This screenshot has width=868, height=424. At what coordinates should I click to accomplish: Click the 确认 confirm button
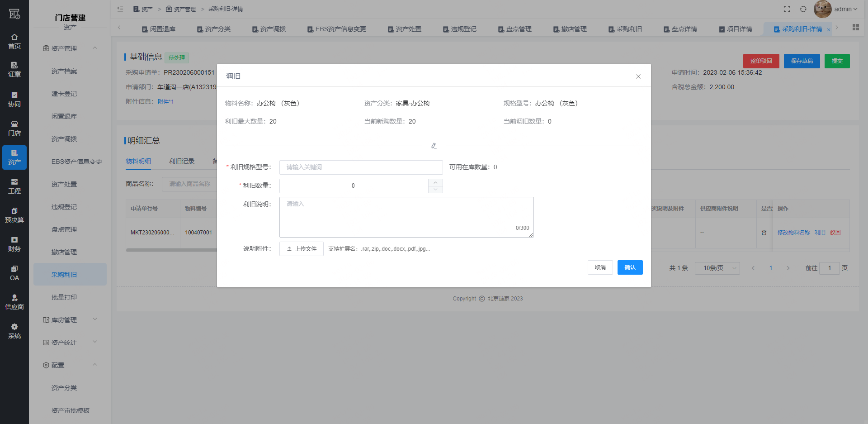tap(630, 267)
